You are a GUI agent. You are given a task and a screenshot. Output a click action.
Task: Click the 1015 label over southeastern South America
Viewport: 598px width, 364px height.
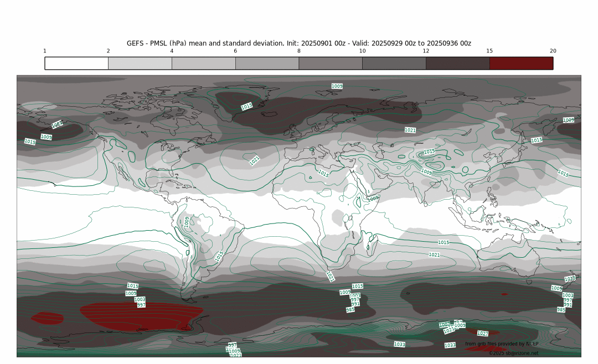pyautogui.click(x=219, y=256)
